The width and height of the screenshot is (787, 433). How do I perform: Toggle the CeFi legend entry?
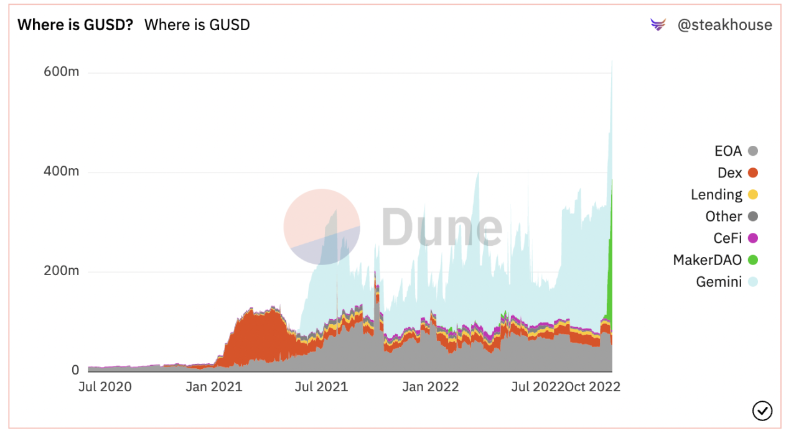[x=735, y=238]
